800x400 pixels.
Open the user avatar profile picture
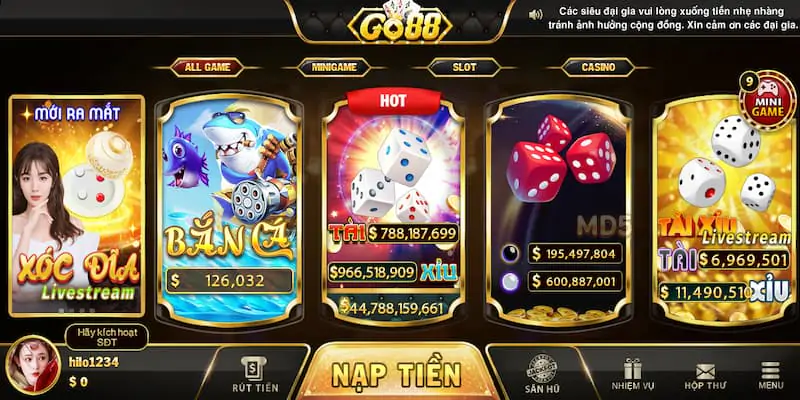(33, 364)
